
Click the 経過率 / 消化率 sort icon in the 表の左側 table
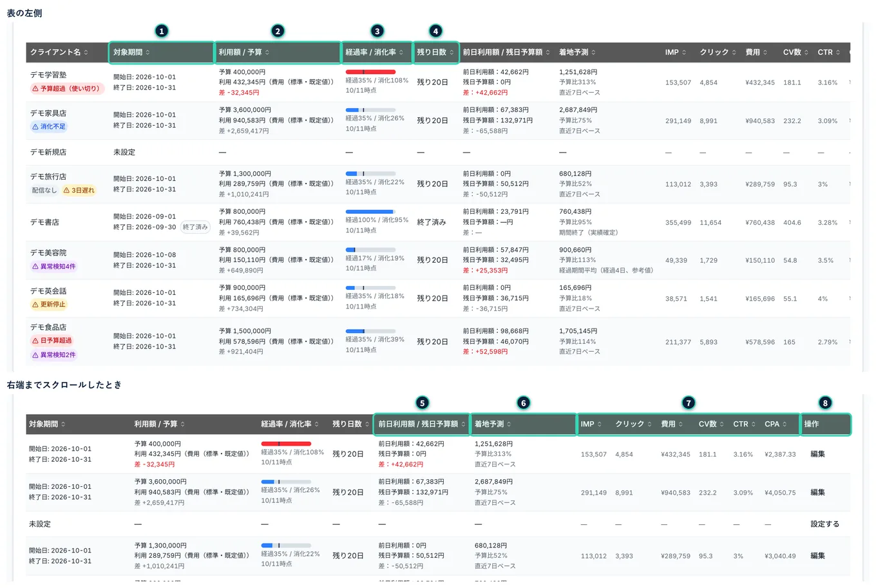click(401, 52)
